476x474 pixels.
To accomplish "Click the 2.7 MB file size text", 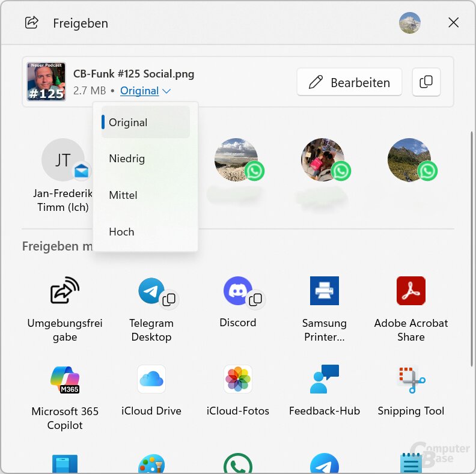I will [90, 91].
